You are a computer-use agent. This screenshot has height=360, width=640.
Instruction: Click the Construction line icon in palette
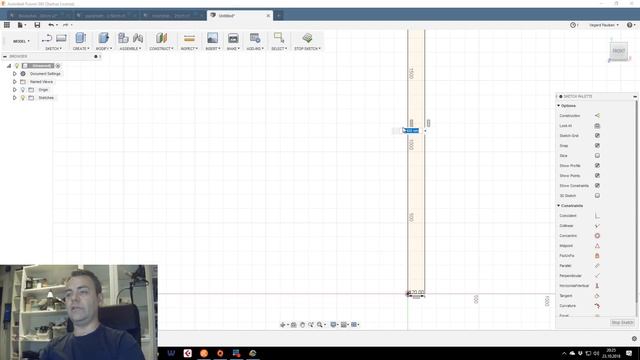[597, 116]
